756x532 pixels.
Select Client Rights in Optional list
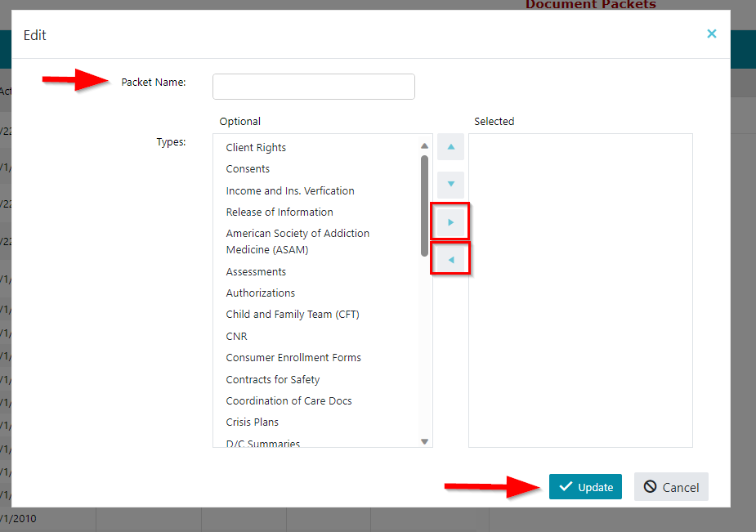256,148
